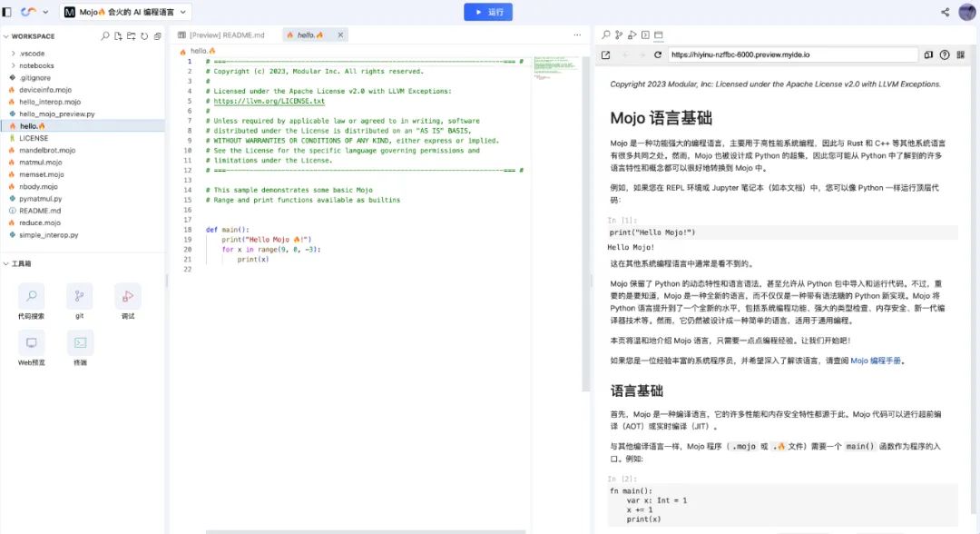Click the help question mark icon
The height and width of the screenshot is (534, 980).
click(945, 55)
